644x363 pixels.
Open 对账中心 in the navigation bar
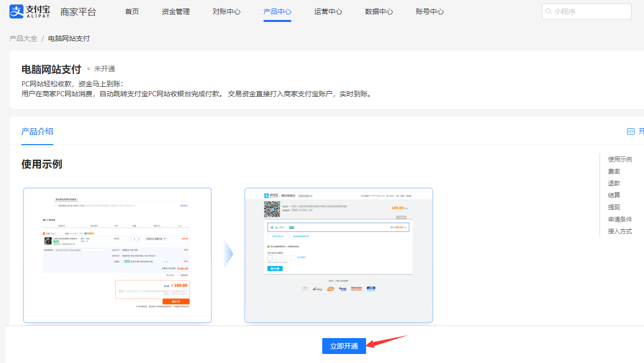tap(227, 11)
